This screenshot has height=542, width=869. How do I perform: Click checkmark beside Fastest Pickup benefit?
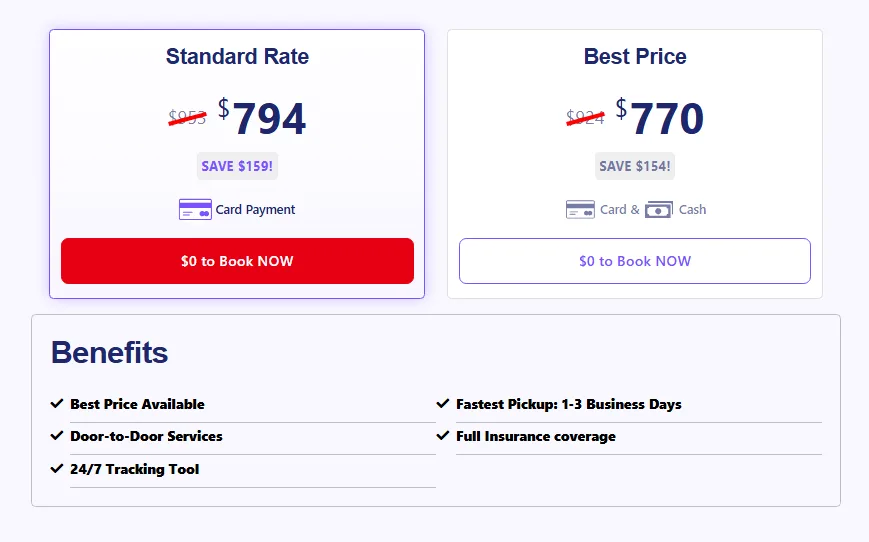point(443,404)
